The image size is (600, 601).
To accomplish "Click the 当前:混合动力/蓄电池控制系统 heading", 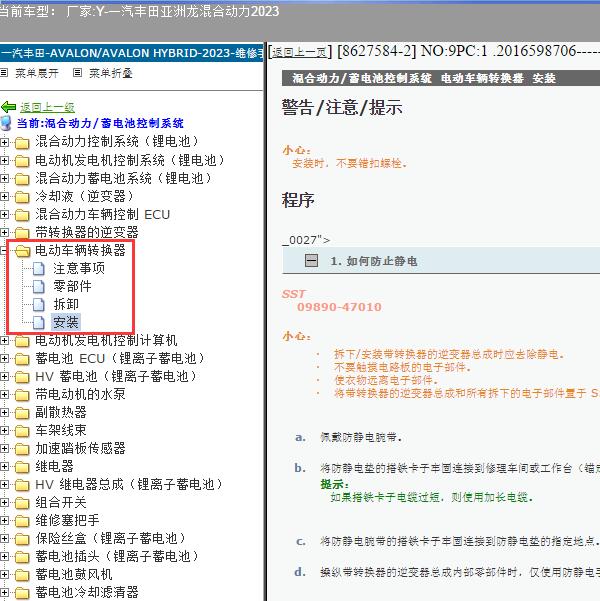I will tap(100, 123).
